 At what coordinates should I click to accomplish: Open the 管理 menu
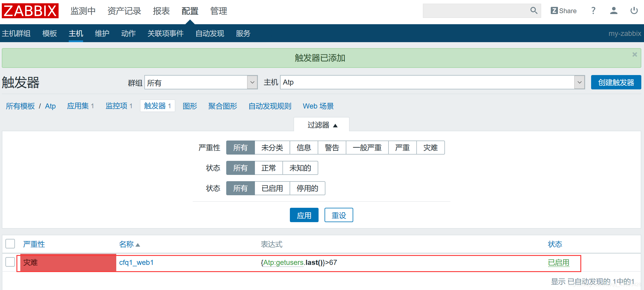(x=219, y=11)
